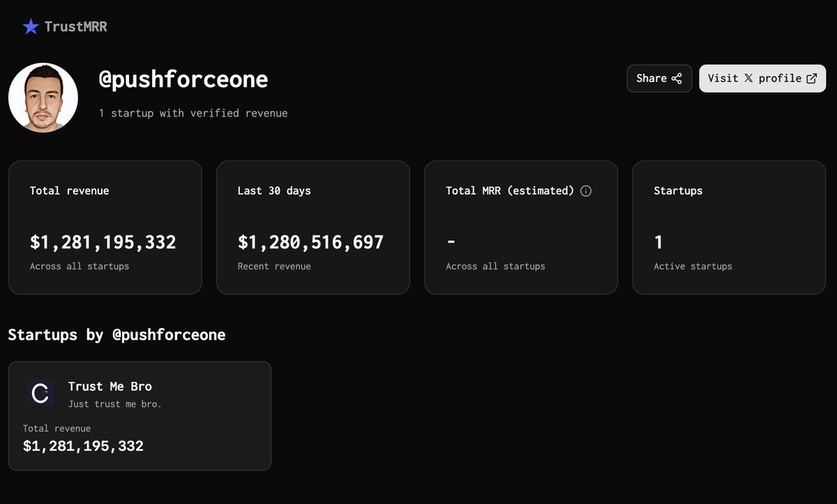837x504 pixels.
Task: Click the Total revenue card label
Action: [x=70, y=190]
